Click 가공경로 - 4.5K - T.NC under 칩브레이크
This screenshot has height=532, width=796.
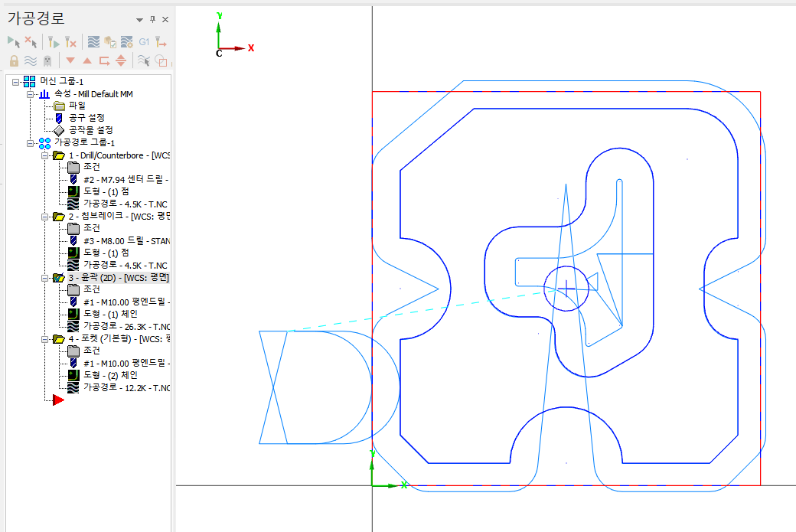[x=126, y=265]
